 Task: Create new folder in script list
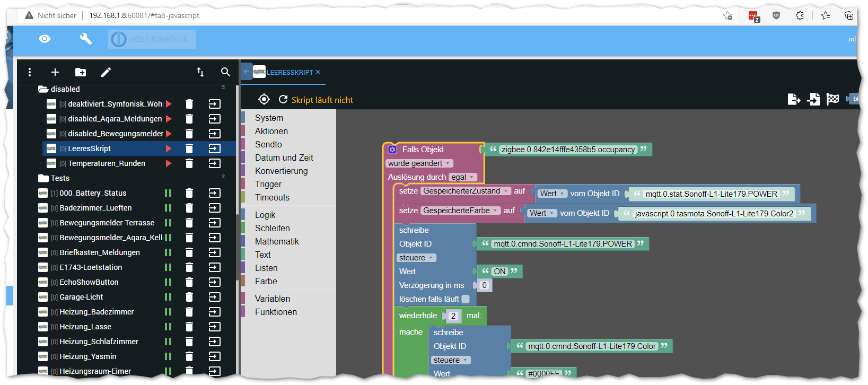81,72
